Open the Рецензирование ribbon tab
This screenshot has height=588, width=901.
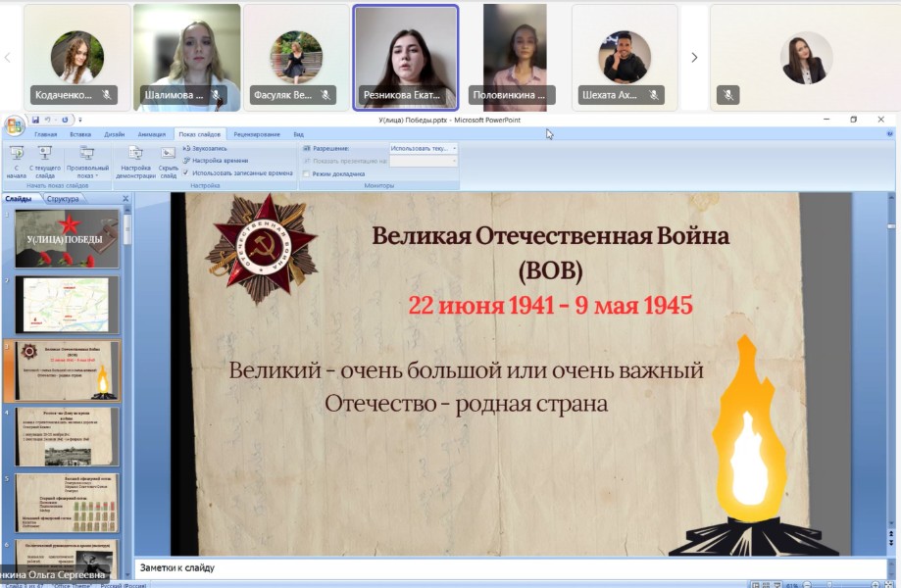(x=256, y=134)
